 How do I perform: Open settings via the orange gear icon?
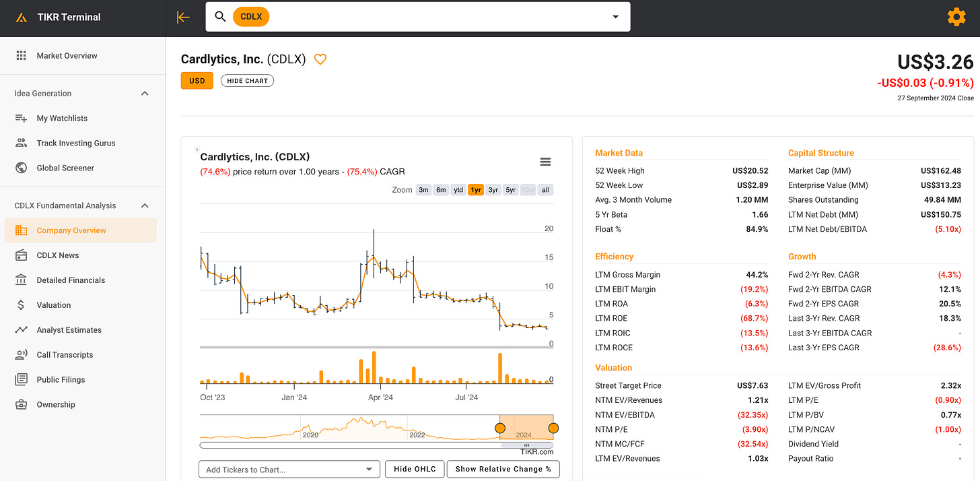tap(956, 18)
